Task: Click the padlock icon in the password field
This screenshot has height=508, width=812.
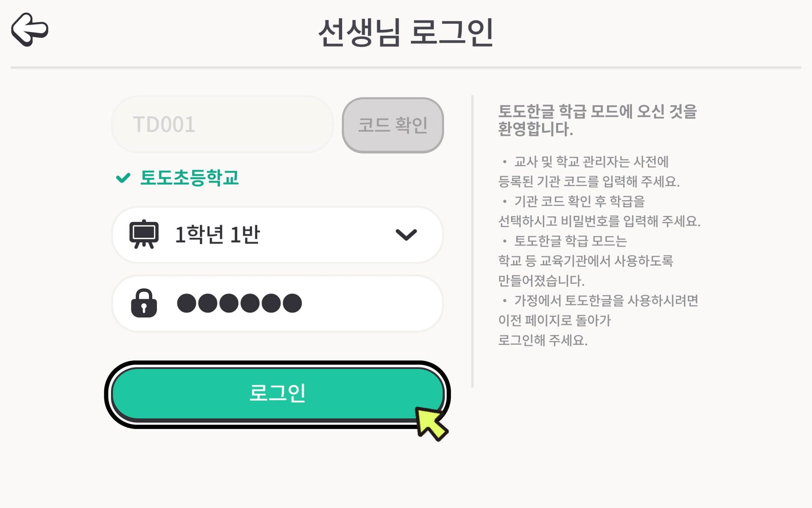Action: pyautogui.click(x=144, y=303)
